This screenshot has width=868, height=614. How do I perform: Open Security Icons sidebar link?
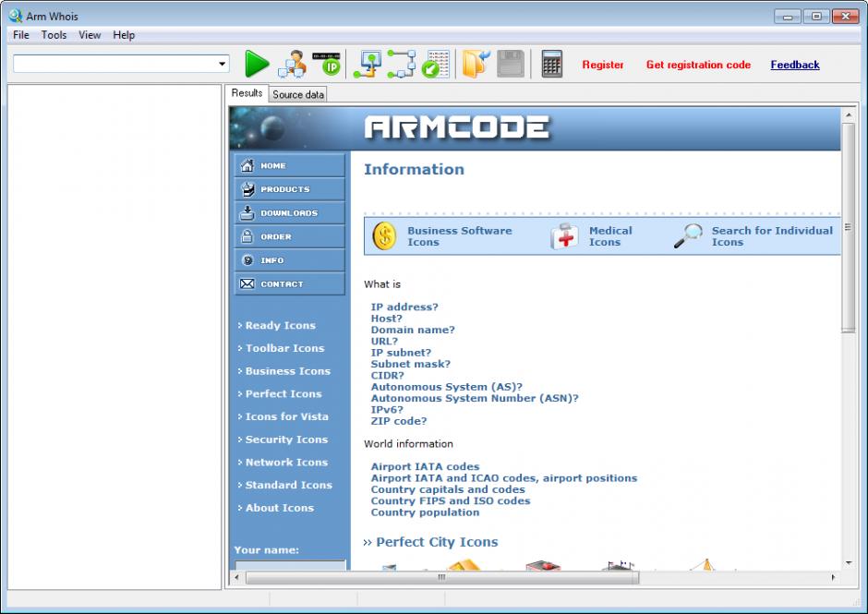point(286,439)
